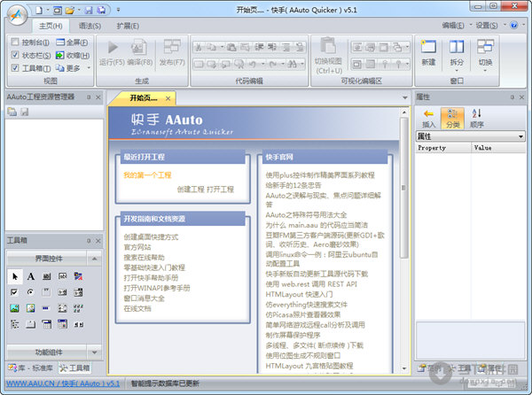Collapse the 界面控件 section arrow
This screenshot has width=532, height=395.
94,259
